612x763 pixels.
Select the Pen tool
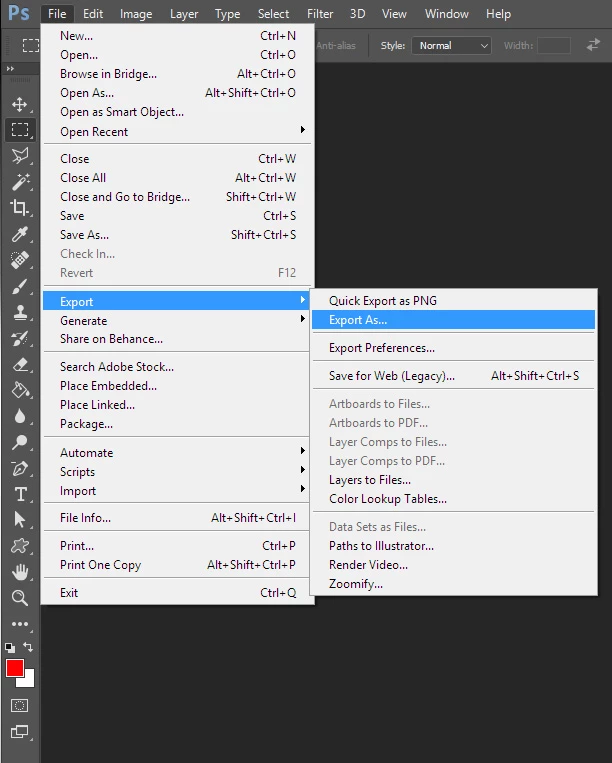click(19, 469)
